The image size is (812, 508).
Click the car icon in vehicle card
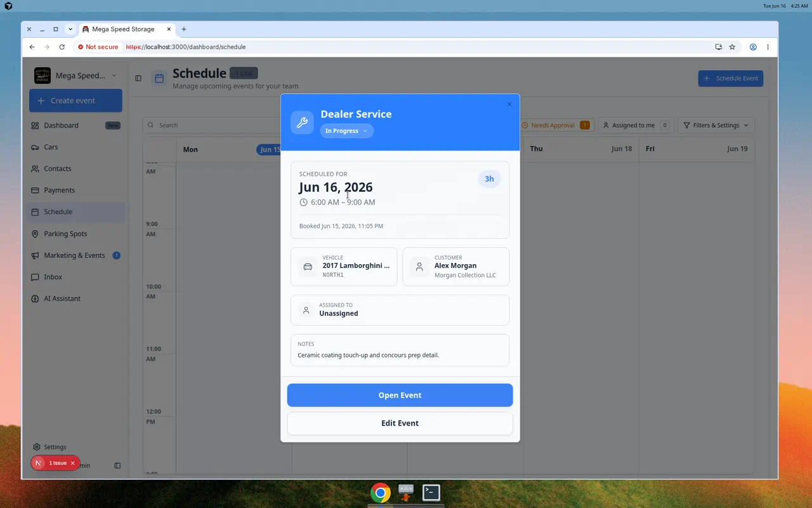click(308, 267)
